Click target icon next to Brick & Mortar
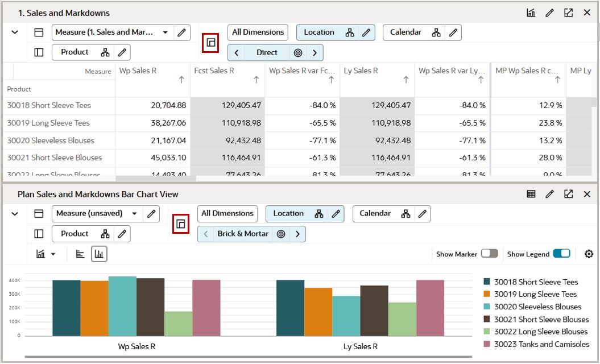 coord(281,234)
